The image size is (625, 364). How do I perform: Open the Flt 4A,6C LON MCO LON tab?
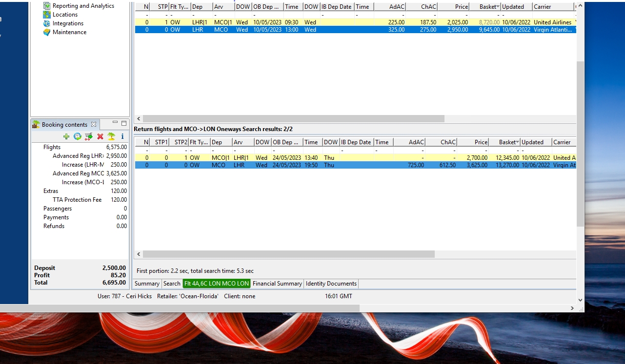coord(217,284)
